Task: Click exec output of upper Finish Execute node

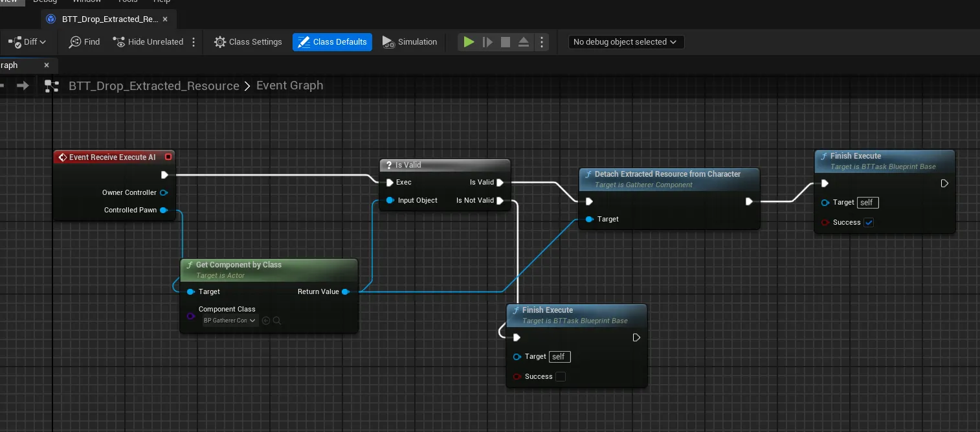Action: [944, 183]
